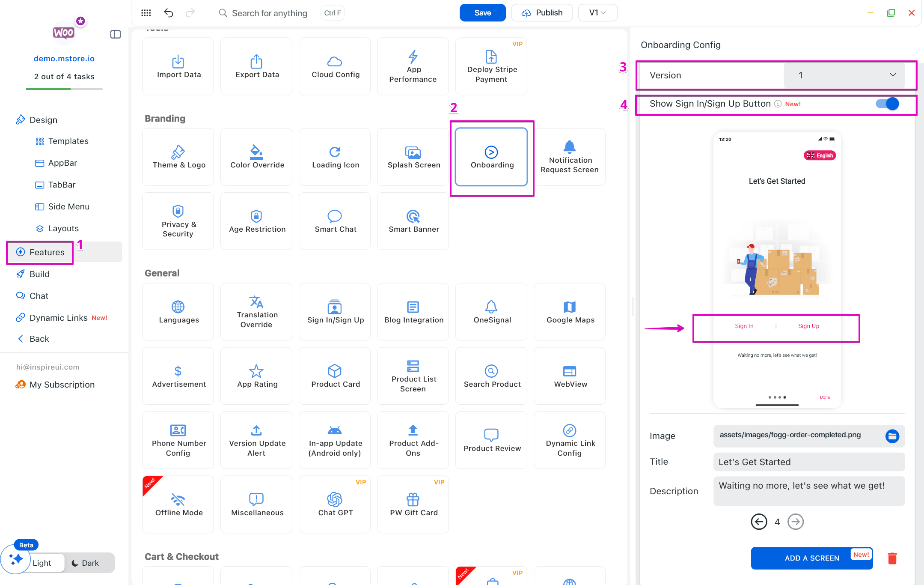The width and height of the screenshot is (924, 585).
Task: Open the Chat GPT feature tile
Action: pyautogui.click(x=335, y=504)
